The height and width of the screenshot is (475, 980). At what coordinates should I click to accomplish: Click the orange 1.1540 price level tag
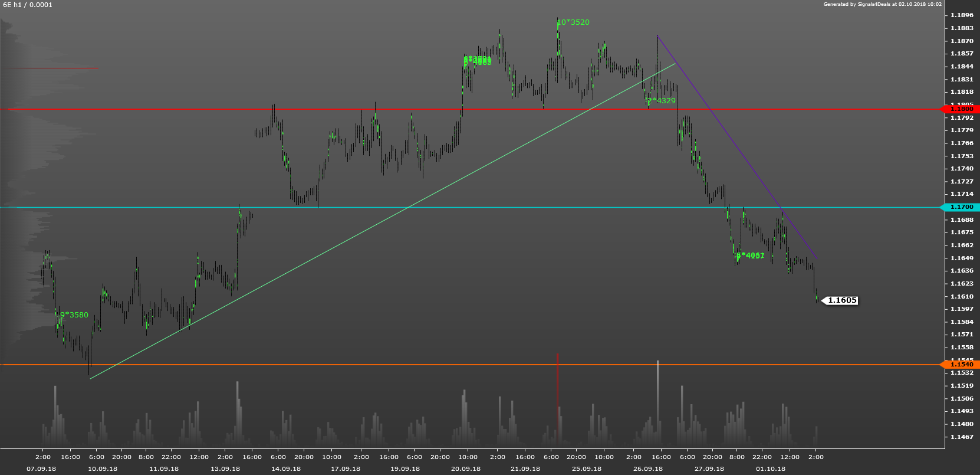[x=961, y=365]
